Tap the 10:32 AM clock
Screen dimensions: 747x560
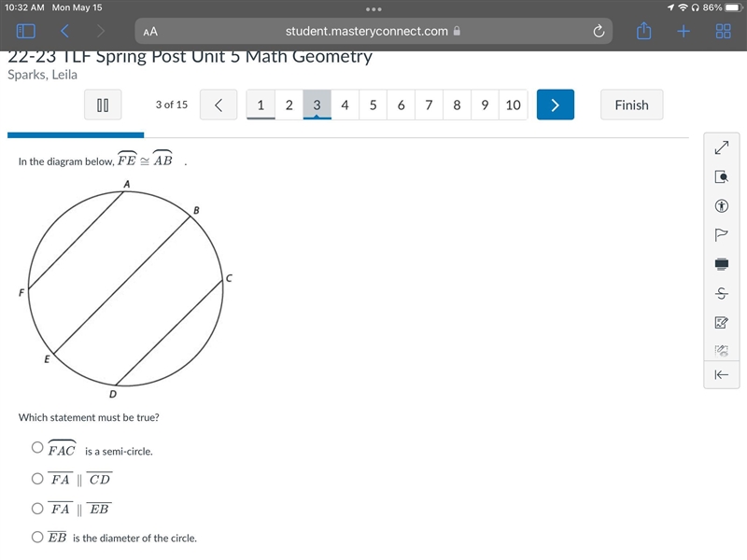24,7
